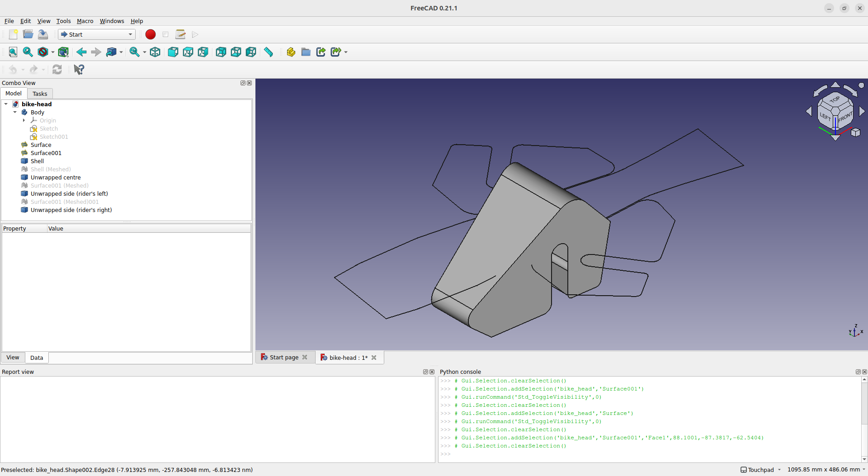Collapse the Body tree node
The image size is (868, 476).
click(15, 112)
